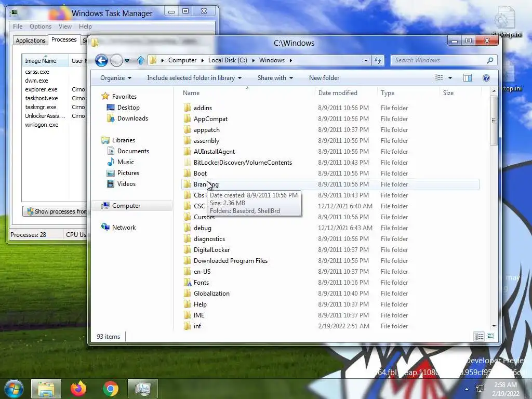Select the IME folder
Screen dimensions: 532x399
tap(198, 315)
